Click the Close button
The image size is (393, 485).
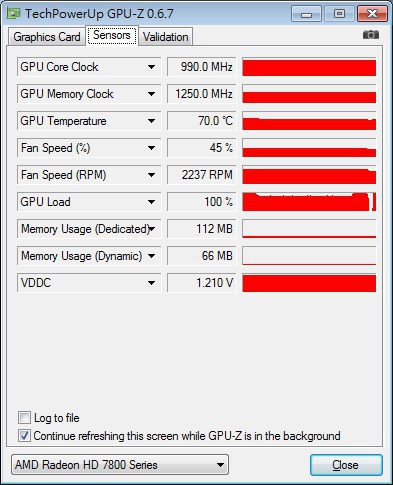pos(346,465)
